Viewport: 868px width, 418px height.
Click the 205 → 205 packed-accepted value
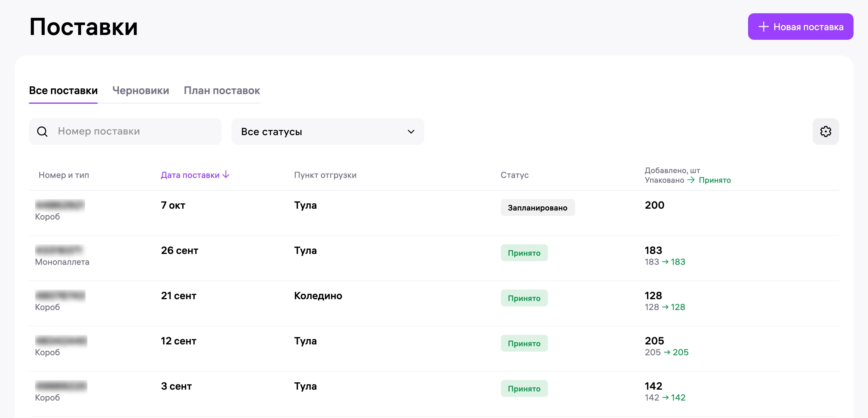(x=666, y=352)
